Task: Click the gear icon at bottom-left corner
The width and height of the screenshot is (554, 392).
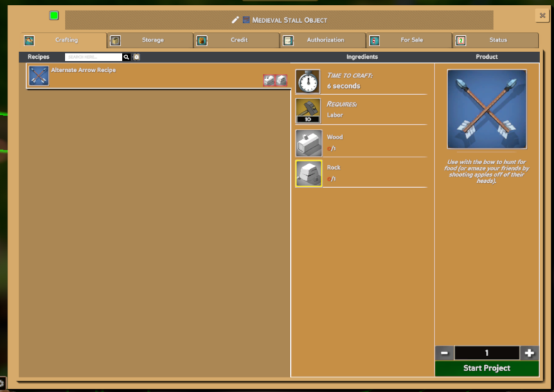Action: pos(2,383)
